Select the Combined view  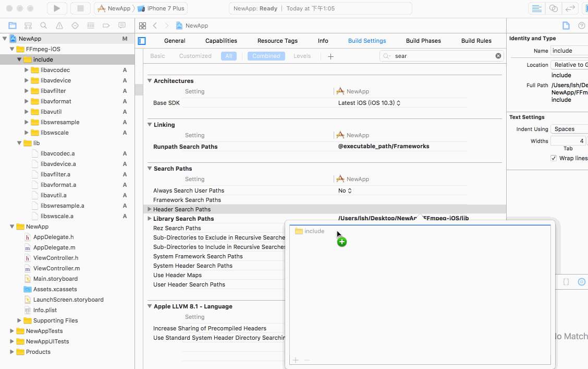pyautogui.click(x=266, y=56)
